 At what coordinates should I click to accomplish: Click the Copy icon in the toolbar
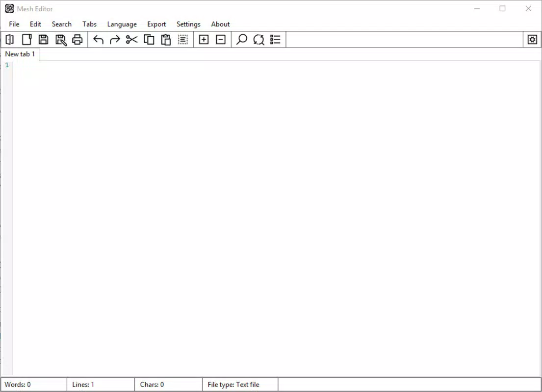pos(149,39)
